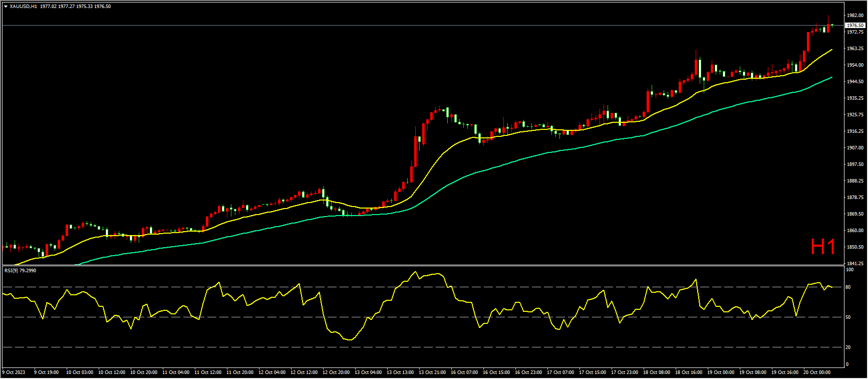Click the 1954.00 price scale label

[x=855, y=65]
